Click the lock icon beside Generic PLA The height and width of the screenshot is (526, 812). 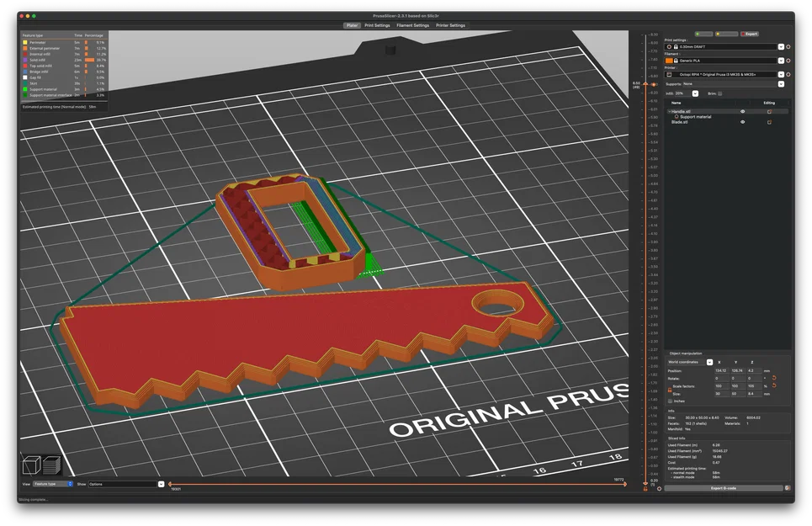676,61
